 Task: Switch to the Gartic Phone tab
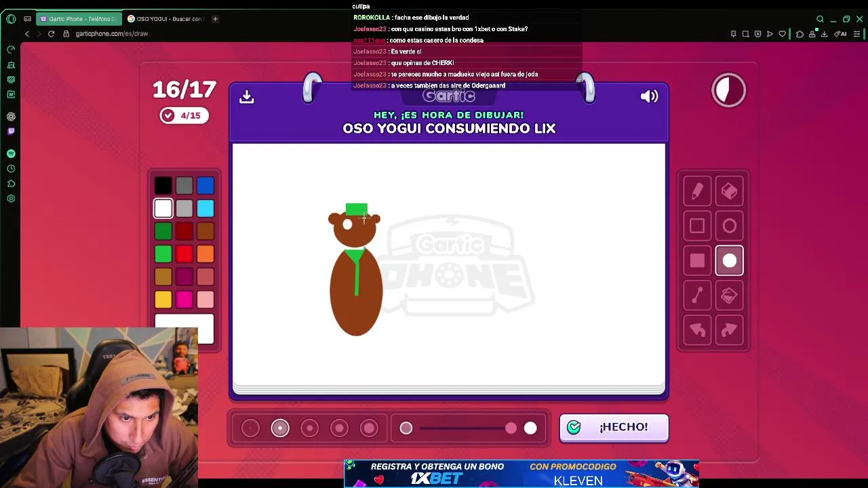[79, 19]
